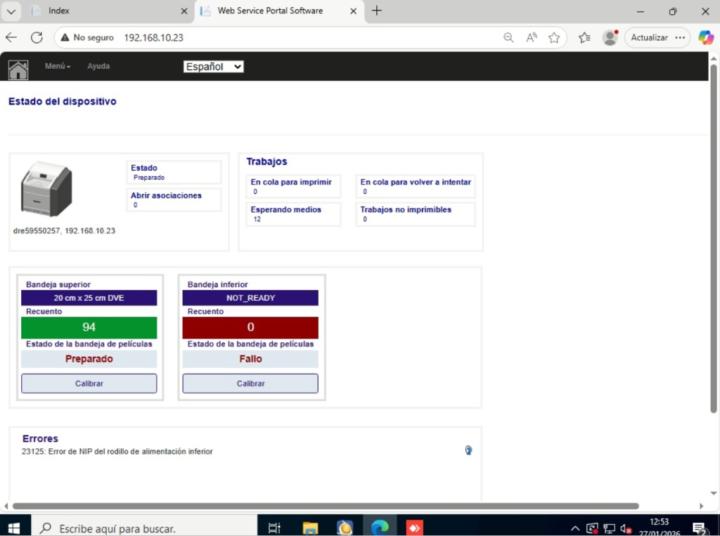Open the Copilot icon in Edge toolbar
The width and height of the screenshot is (720, 536).
coord(706,37)
